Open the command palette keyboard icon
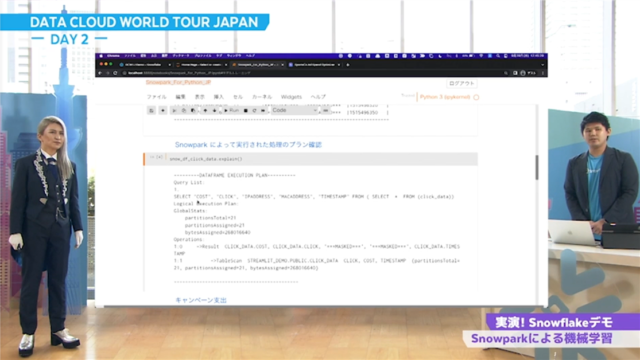The height and width of the screenshot is (360, 640). point(325,111)
